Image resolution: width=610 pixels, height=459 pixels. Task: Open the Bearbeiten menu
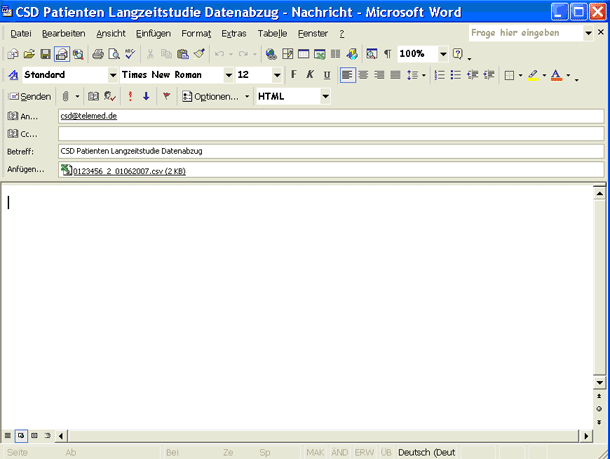click(x=63, y=33)
